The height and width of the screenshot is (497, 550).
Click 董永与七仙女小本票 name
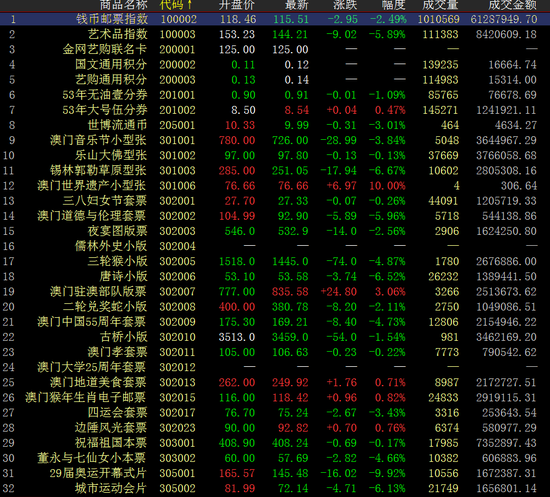tap(92, 458)
